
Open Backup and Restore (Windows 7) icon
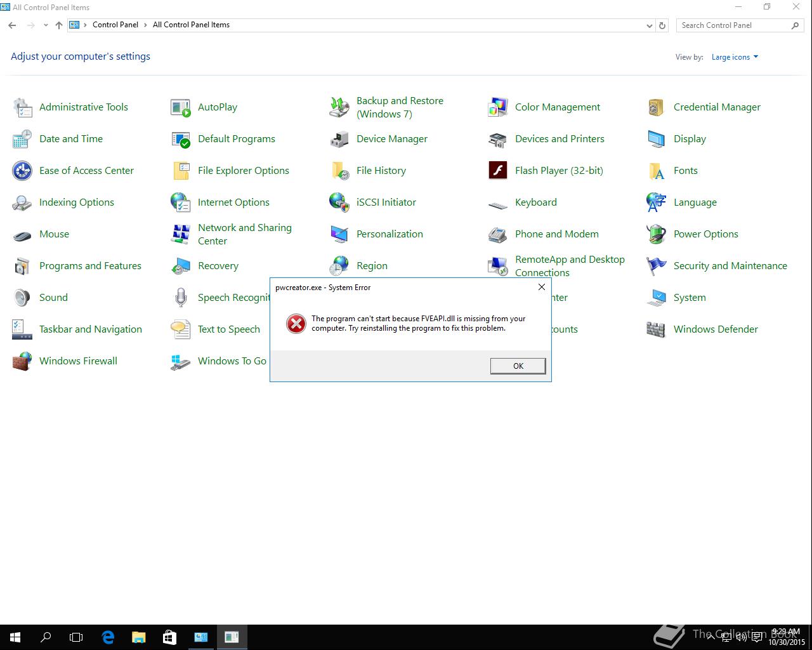(339, 107)
